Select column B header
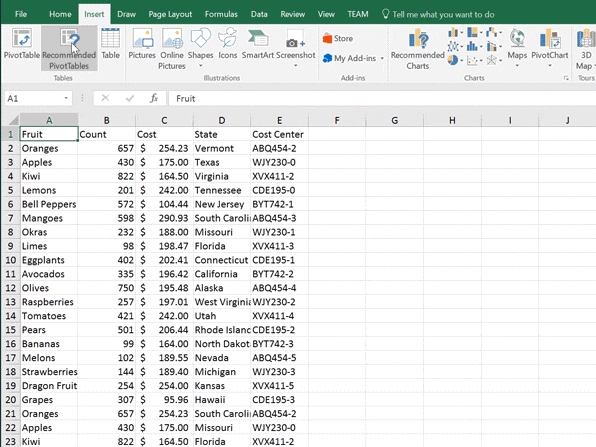596x447 pixels. (107, 120)
